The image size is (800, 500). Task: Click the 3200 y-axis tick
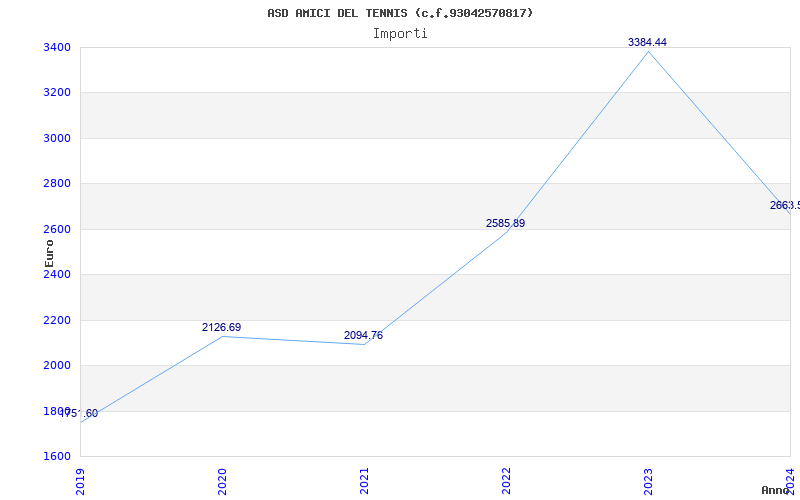[57, 93]
